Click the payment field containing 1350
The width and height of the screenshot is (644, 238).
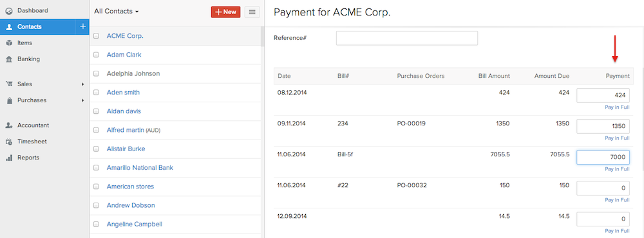tap(603, 126)
